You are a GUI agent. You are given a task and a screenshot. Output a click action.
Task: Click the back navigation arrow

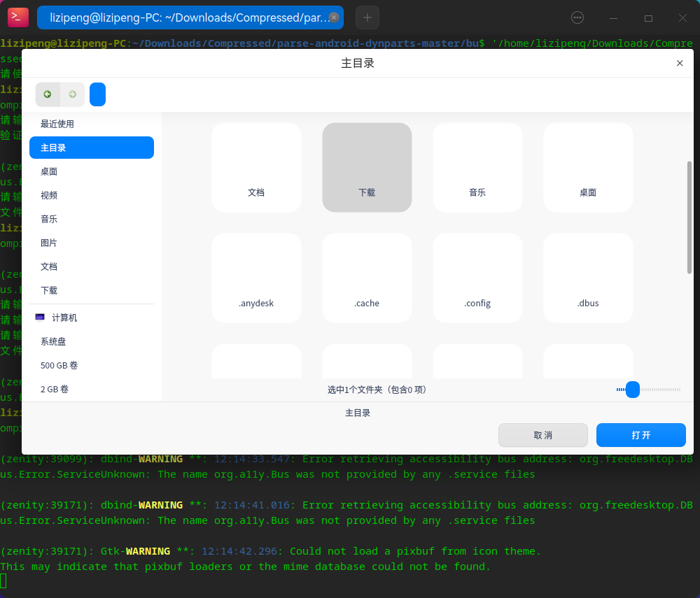tap(48, 94)
